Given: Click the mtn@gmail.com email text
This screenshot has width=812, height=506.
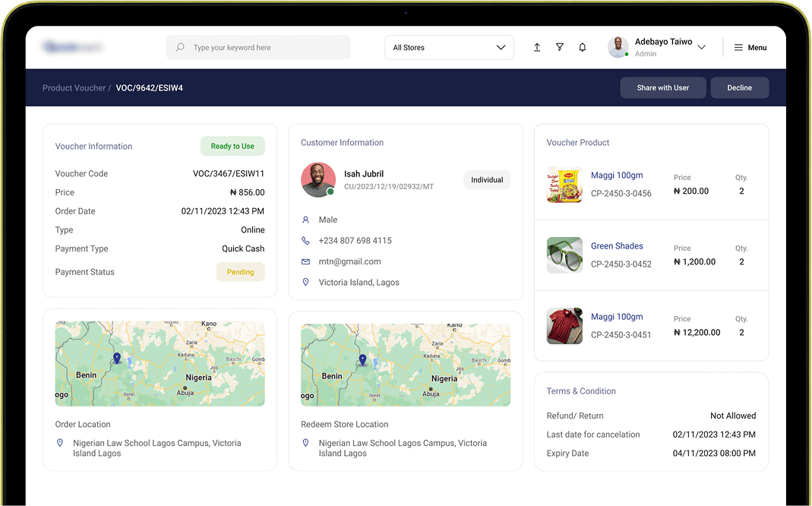Looking at the screenshot, I should (x=349, y=261).
